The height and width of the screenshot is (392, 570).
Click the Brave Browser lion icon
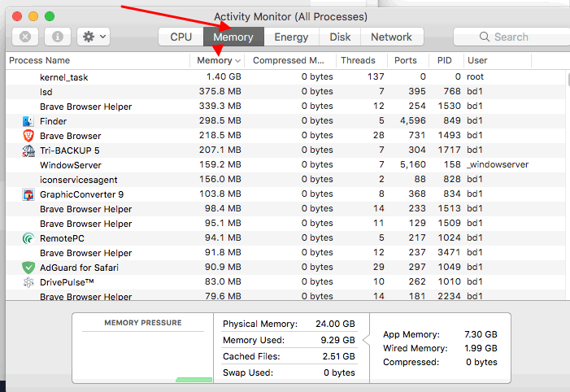[x=28, y=136]
